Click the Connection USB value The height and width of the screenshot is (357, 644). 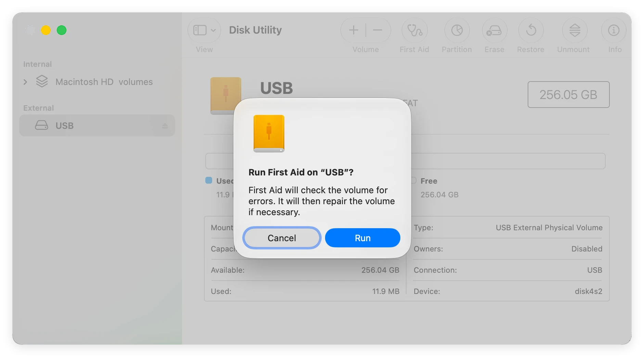[595, 270]
